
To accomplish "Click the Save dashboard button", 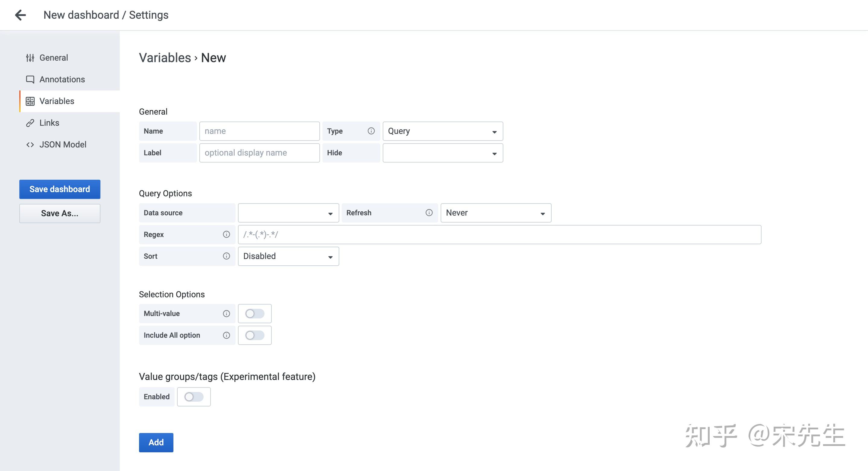I will click(x=60, y=189).
